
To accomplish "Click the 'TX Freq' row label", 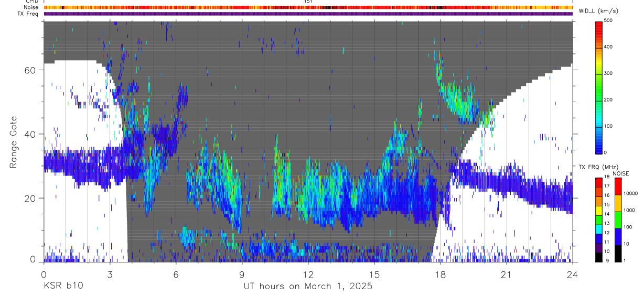I will pos(28,14).
